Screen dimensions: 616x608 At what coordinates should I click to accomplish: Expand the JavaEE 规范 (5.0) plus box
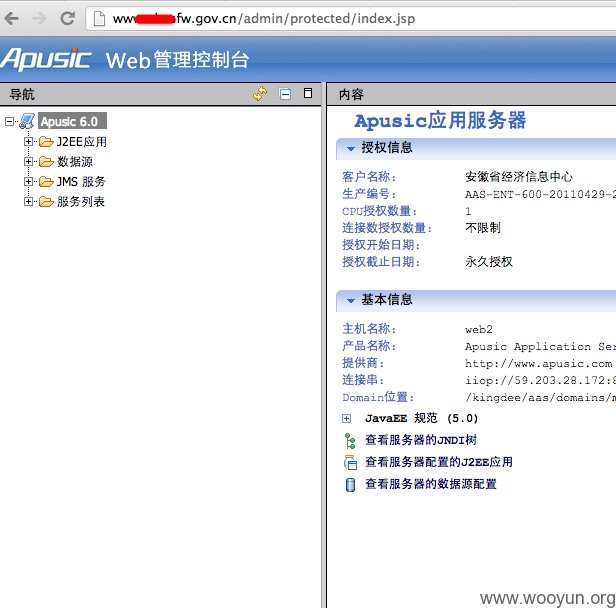coord(346,419)
